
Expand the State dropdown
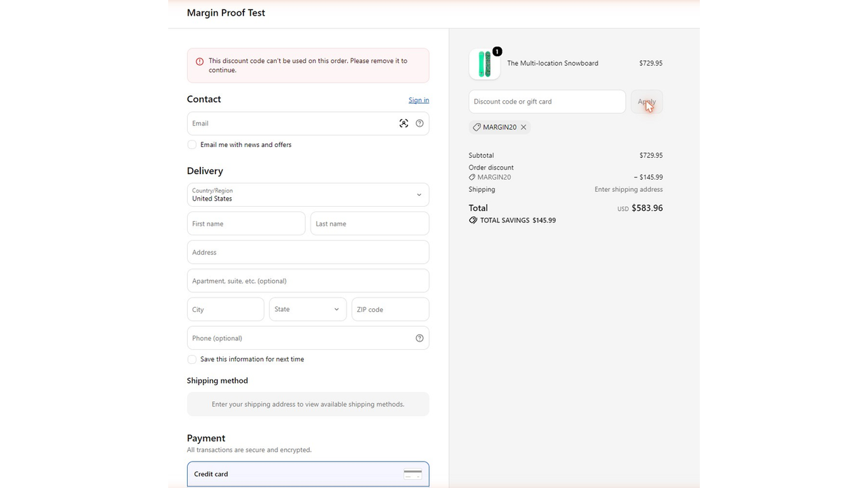[x=308, y=309]
